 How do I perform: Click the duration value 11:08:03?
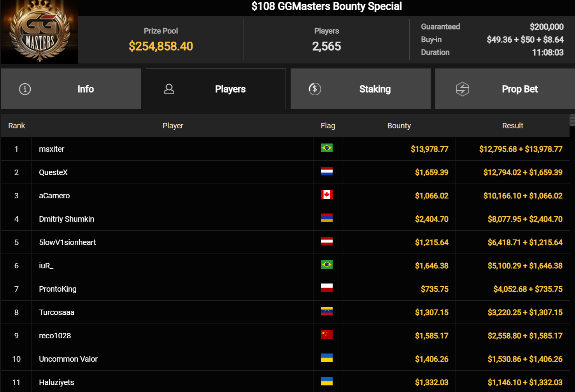tap(548, 52)
